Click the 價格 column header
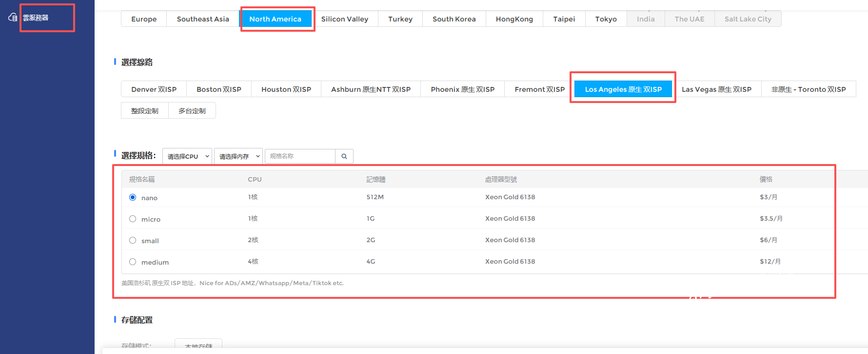The image size is (868, 354). 766,179
